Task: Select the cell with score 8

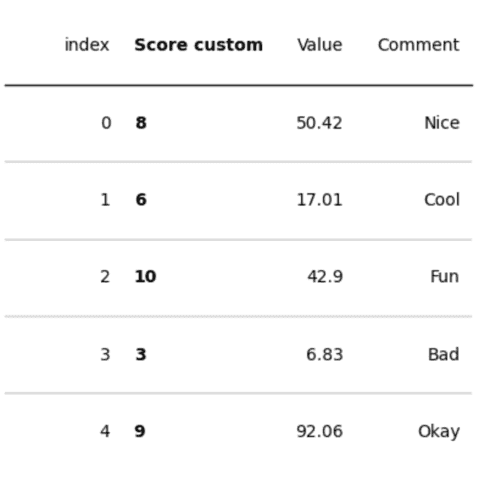Action: 141,123
